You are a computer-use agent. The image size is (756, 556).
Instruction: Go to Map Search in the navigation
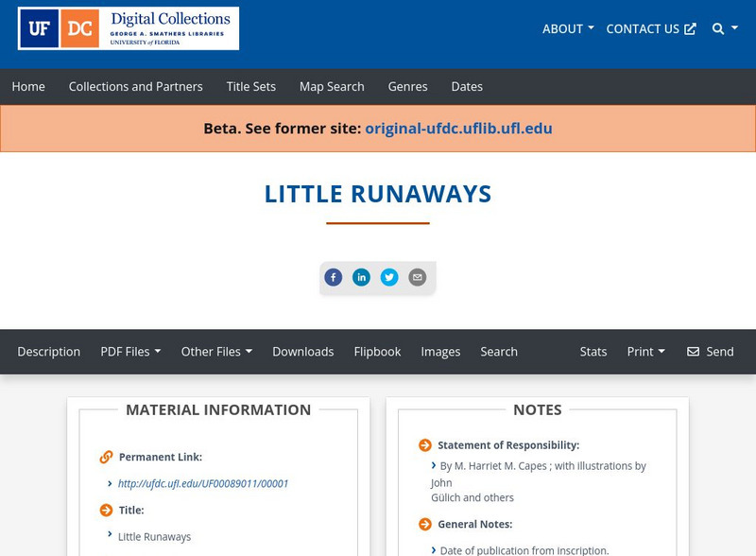(331, 86)
